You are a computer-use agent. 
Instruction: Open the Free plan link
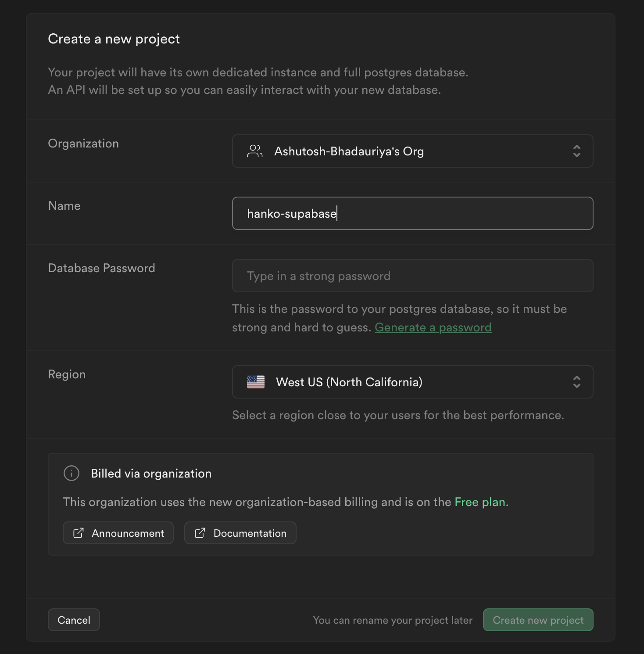click(x=480, y=502)
